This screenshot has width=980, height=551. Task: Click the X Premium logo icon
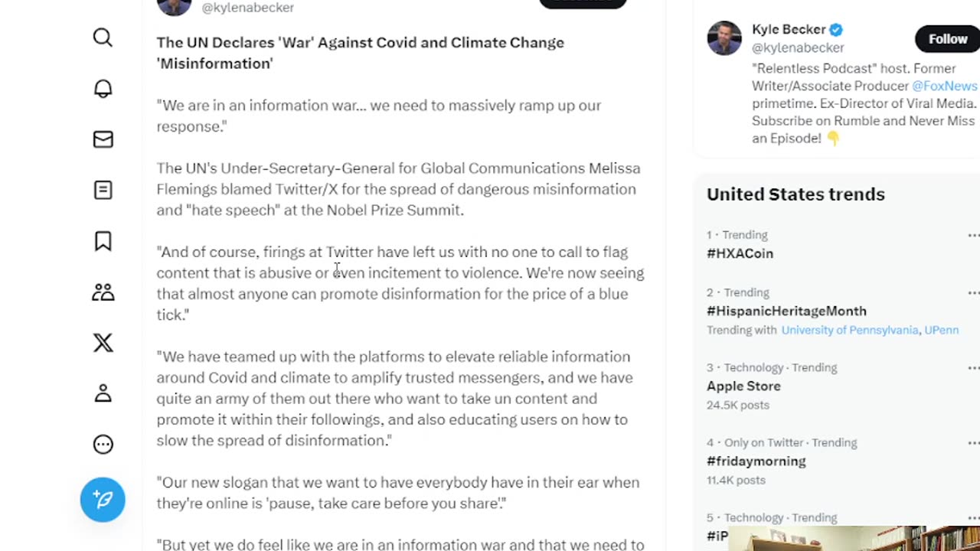tap(103, 342)
